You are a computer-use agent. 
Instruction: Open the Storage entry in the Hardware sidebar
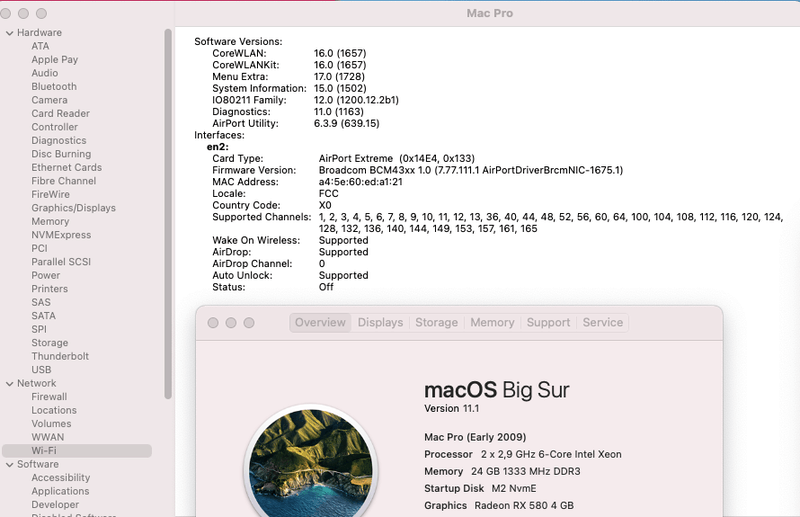(49, 343)
